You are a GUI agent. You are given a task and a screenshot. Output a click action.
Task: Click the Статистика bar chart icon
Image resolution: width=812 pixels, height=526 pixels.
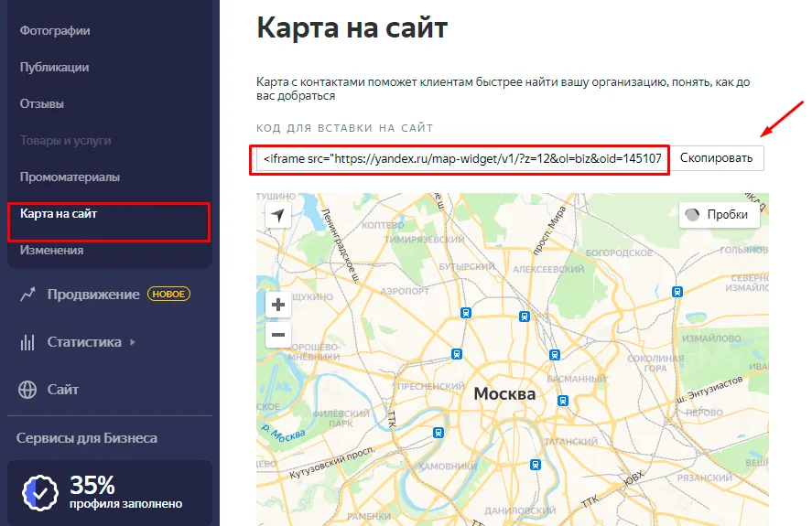(27, 342)
